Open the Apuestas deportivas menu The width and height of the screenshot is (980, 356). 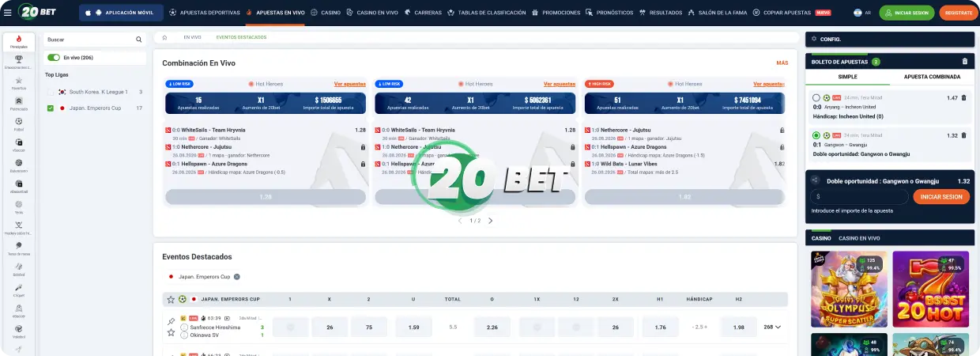point(205,13)
